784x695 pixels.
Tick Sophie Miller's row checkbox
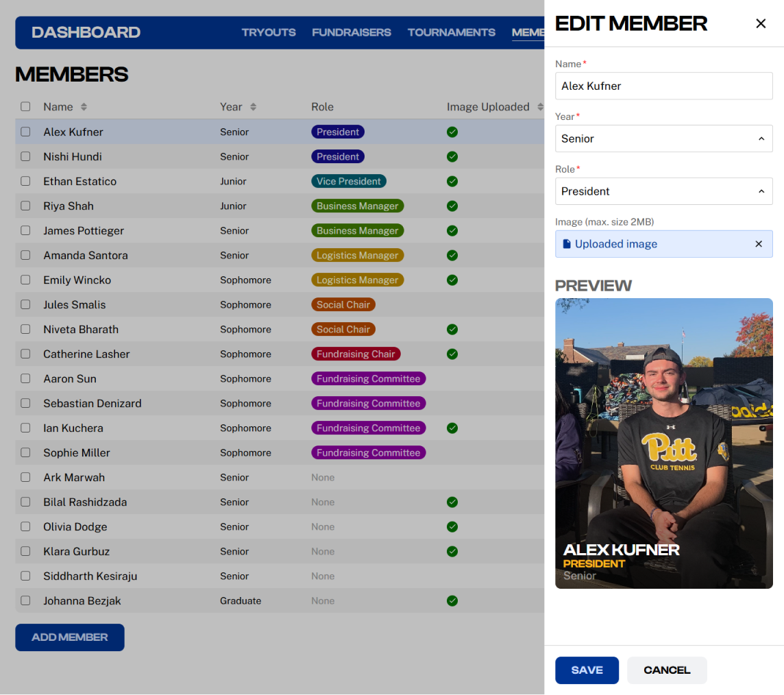click(25, 452)
